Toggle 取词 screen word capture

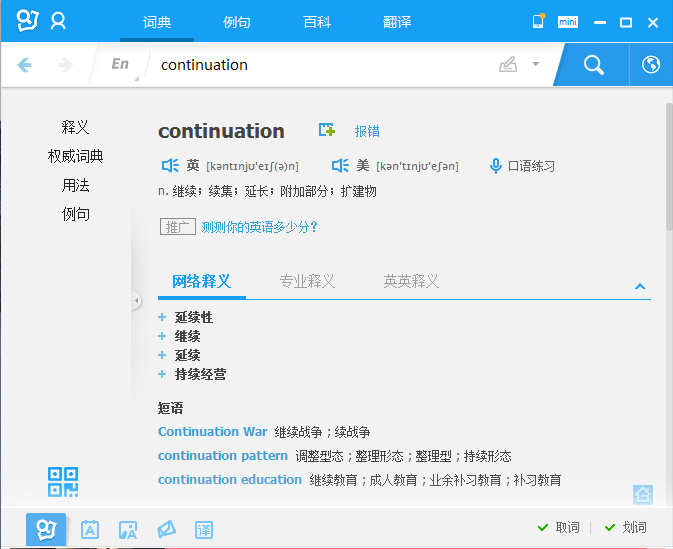(558, 527)
